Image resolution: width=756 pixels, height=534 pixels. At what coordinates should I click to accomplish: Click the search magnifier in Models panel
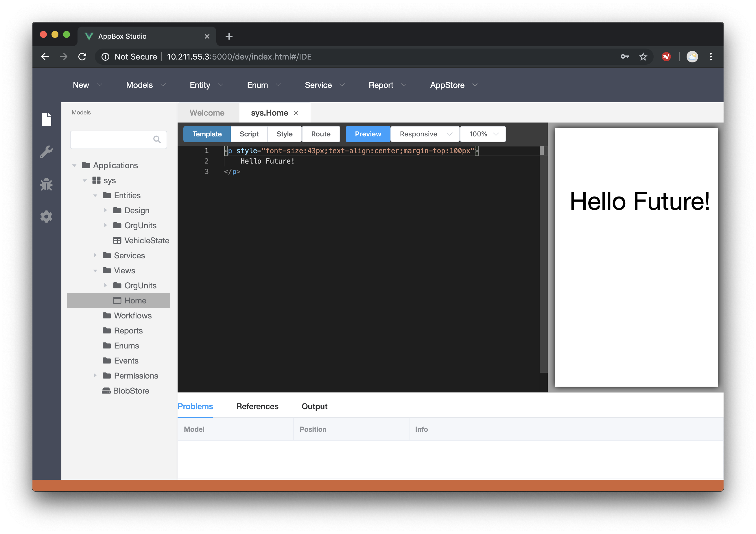click(x=157, y=140)
